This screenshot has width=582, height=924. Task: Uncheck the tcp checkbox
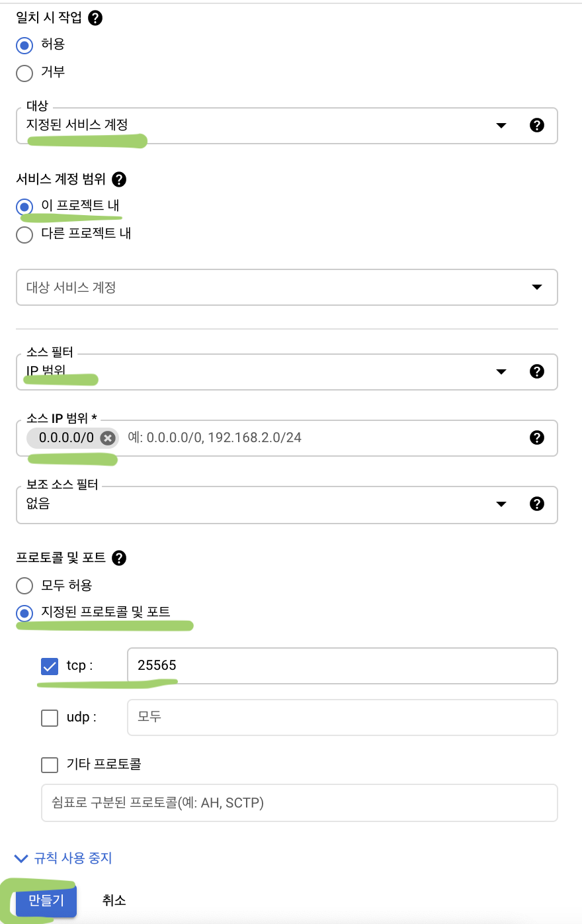[50, 666]
